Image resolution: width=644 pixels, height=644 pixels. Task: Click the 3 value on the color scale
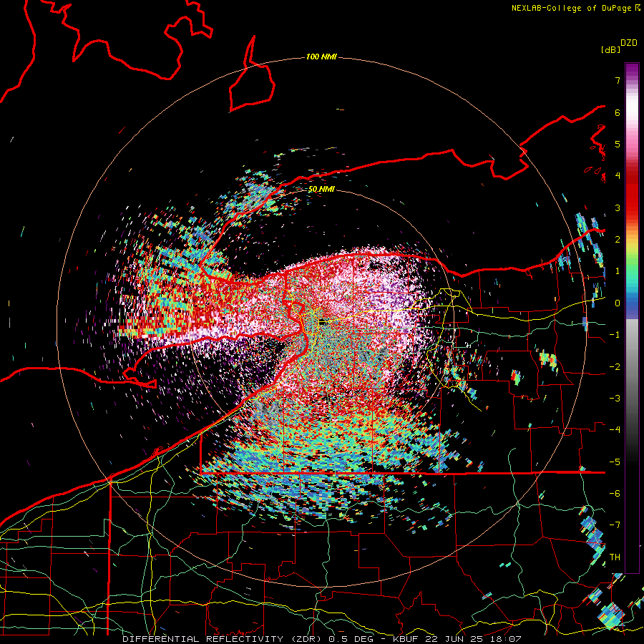tap(618, 208)
